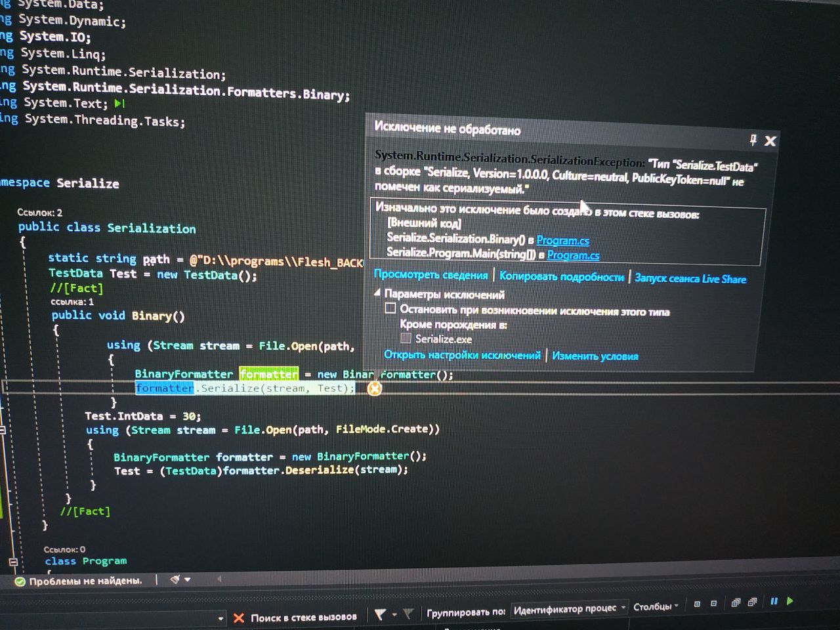Open dropdown arrow next to filter funnel
This screenshot has height=630, width=840.
click(394, 615)
